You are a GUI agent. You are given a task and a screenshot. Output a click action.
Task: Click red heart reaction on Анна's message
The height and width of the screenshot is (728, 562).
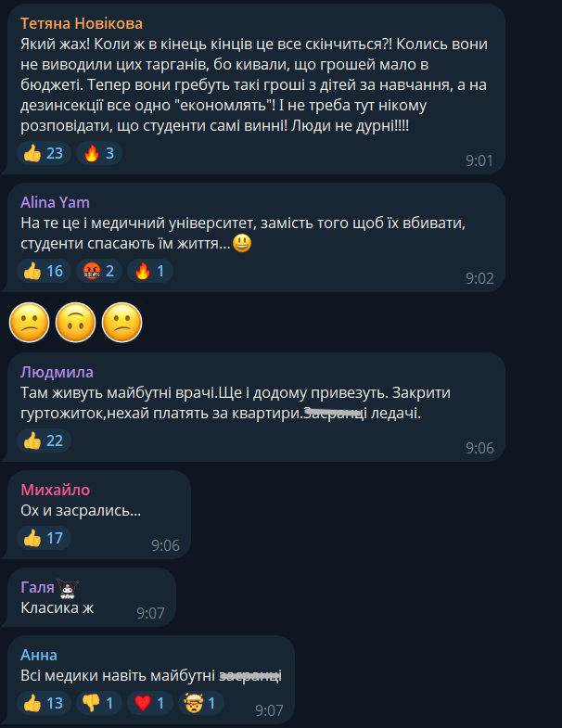tap(150, 703)
